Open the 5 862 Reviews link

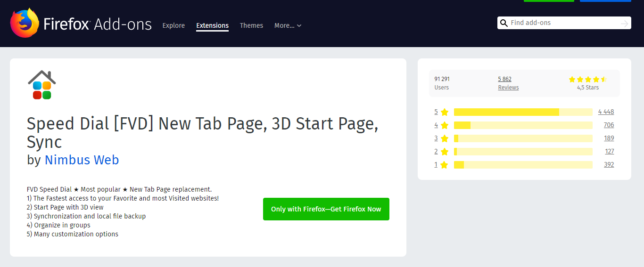[x=508, y=83]
